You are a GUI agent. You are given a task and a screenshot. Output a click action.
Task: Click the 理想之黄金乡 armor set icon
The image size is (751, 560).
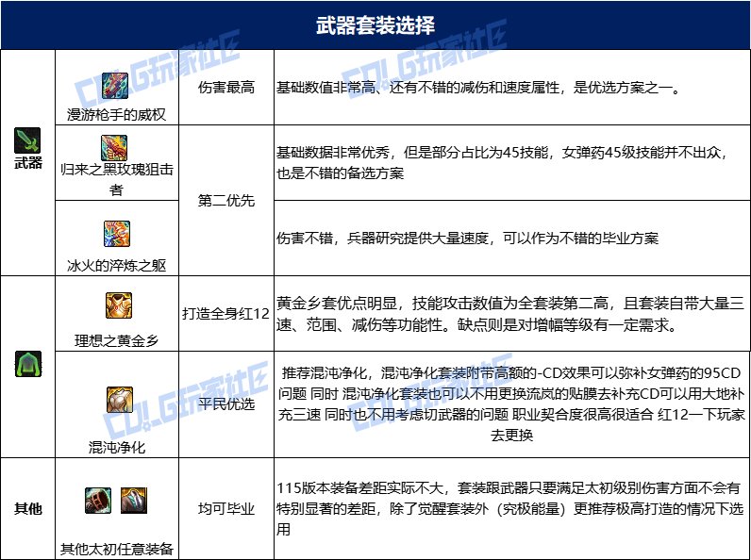tap(119, 305)
